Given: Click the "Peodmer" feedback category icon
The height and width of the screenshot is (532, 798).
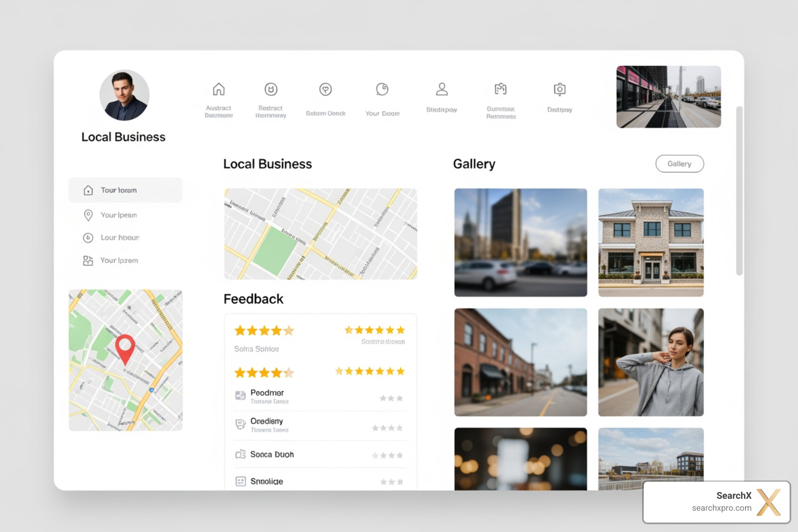Looking at the screenshot, I should point(240,396).
